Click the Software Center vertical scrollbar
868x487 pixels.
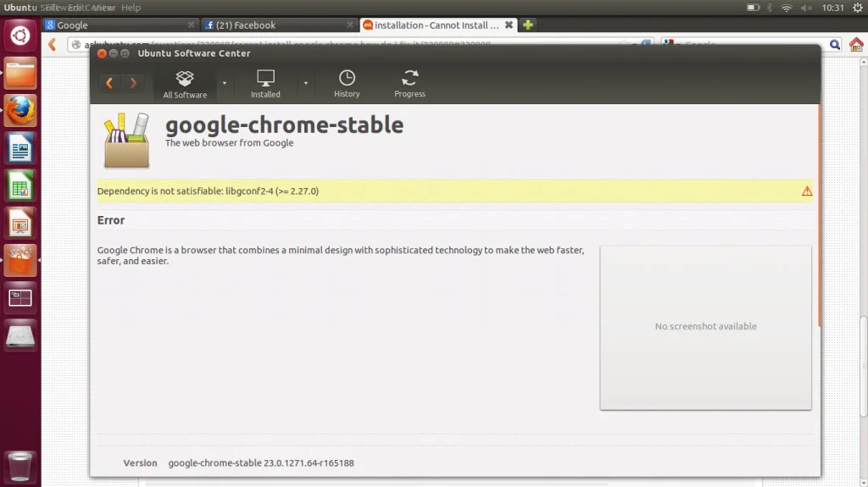pos(820,215)
